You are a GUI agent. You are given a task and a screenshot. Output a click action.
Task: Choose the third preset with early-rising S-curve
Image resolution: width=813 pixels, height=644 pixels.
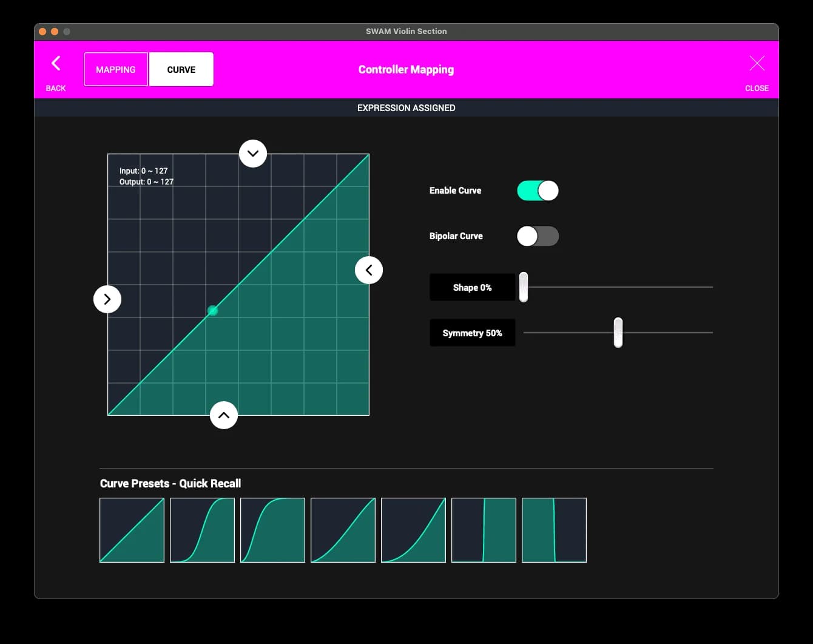272,530
